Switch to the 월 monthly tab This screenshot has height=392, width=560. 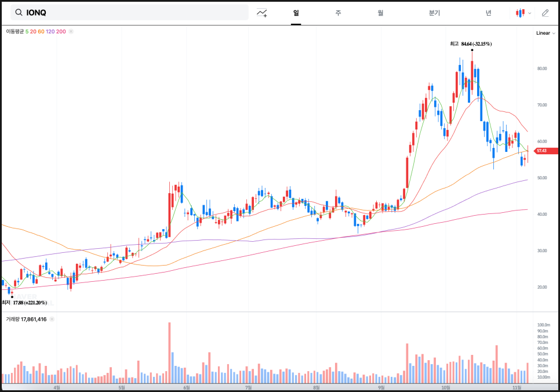point(380,13)
